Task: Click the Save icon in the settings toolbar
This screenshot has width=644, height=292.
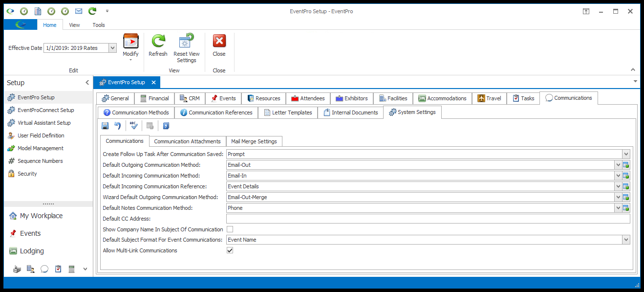Action: [x=105, y=126]
